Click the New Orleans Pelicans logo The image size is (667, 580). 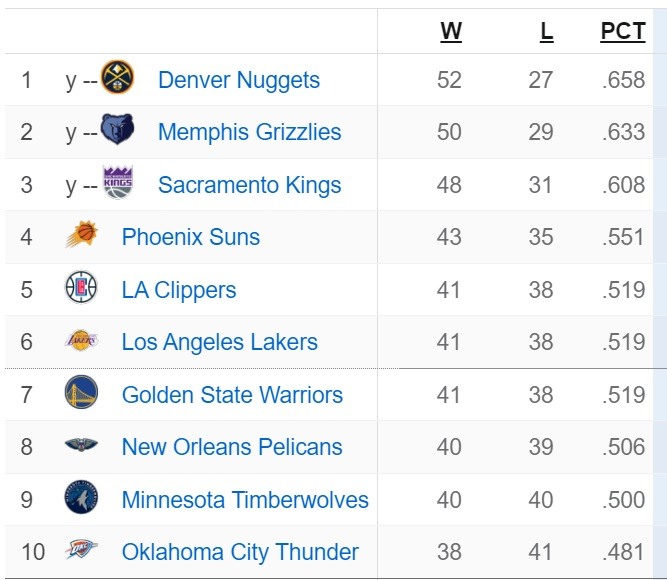click(x=81, y=445)
